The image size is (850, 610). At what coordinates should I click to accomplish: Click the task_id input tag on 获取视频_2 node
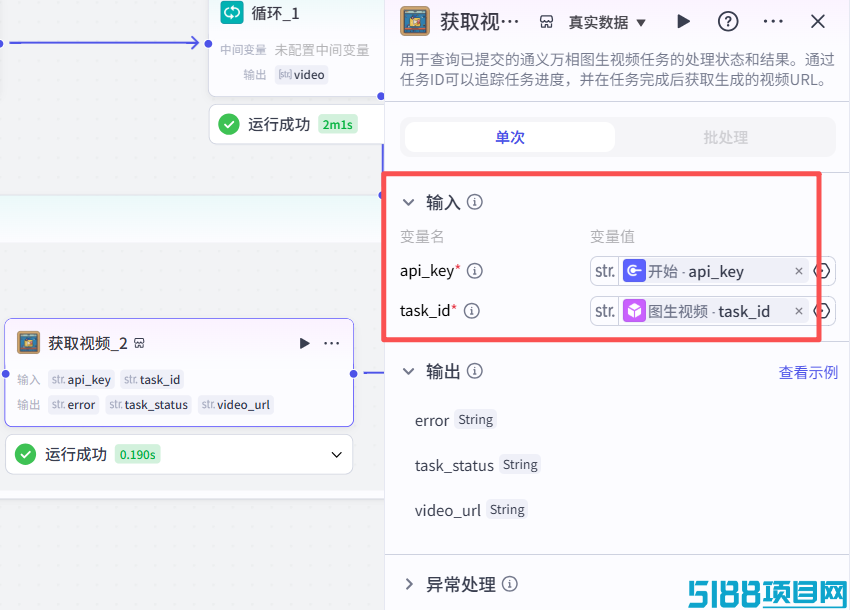coord(152,380)
